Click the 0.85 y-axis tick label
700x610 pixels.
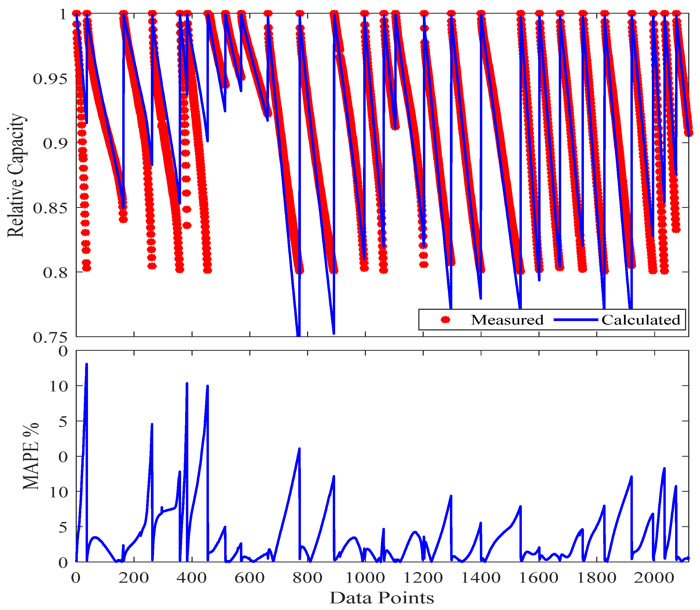coord(50,208)
